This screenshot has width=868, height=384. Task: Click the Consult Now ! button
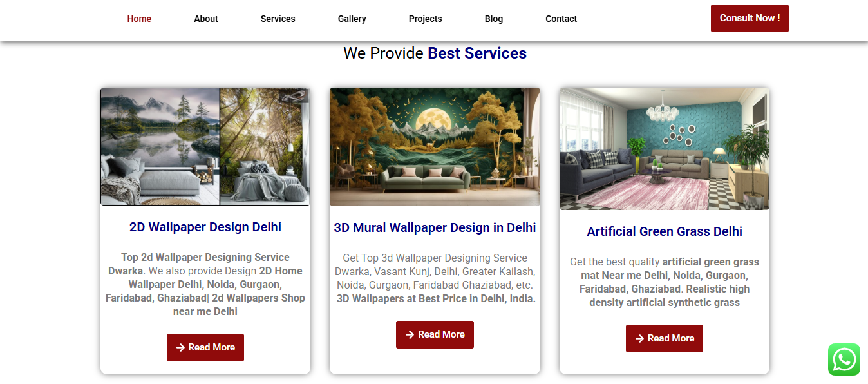coord(750,18)
